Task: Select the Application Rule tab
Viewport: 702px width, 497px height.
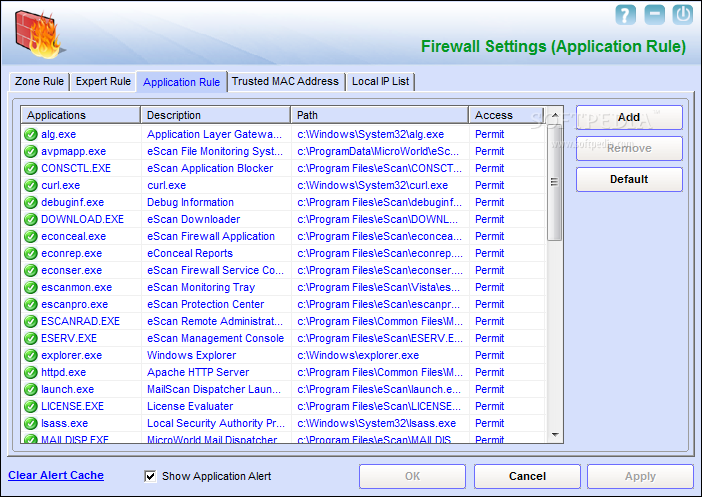Action: pos(181,82)
